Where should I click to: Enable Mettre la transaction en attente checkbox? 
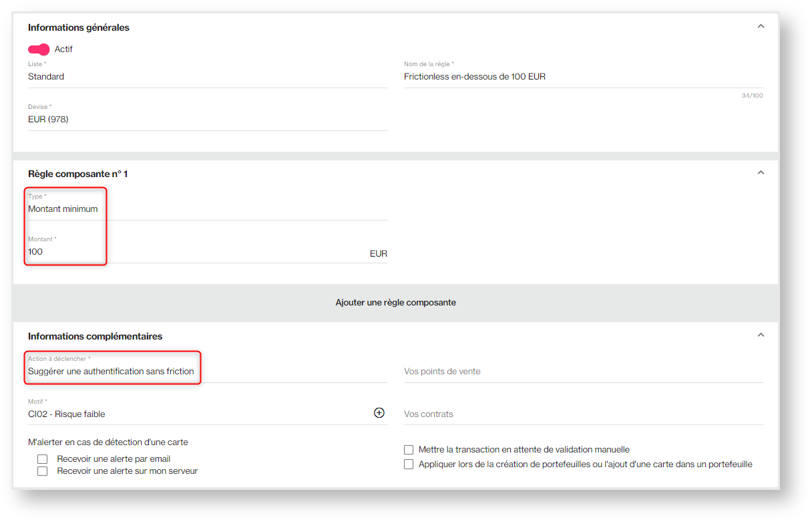pyautogui.click(x=409, y=450)
